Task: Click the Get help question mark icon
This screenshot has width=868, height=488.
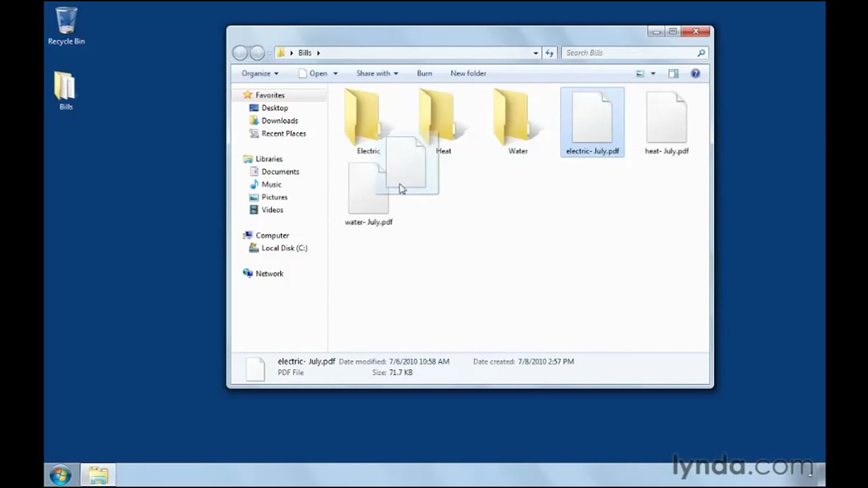Action: (695, 73)
